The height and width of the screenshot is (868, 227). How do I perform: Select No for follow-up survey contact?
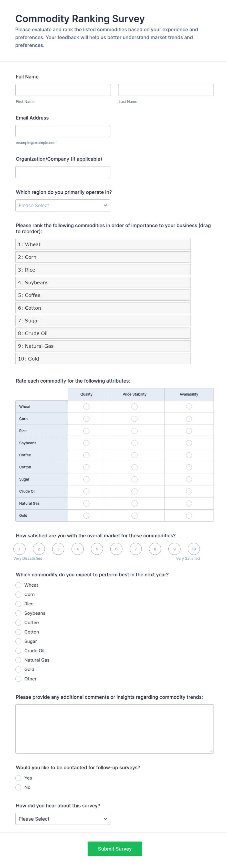tap(19, 788)
